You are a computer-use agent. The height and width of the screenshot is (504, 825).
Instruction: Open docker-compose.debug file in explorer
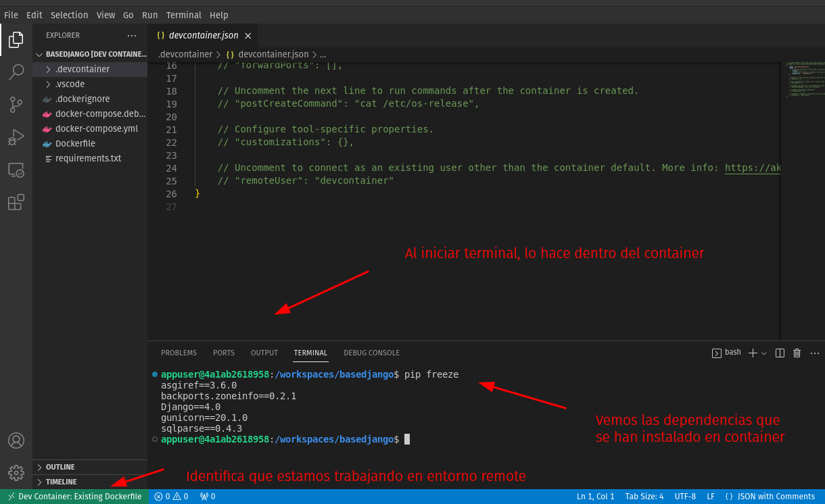pyautogui.click(x=90, y=114)
